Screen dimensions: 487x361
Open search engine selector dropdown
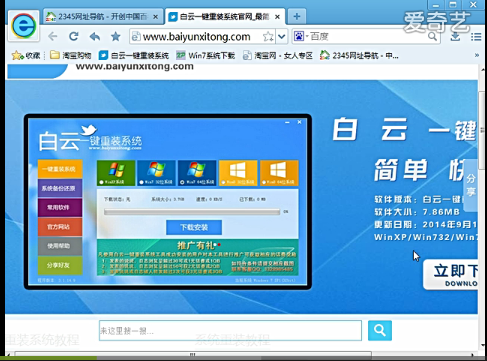pos(301,36)
